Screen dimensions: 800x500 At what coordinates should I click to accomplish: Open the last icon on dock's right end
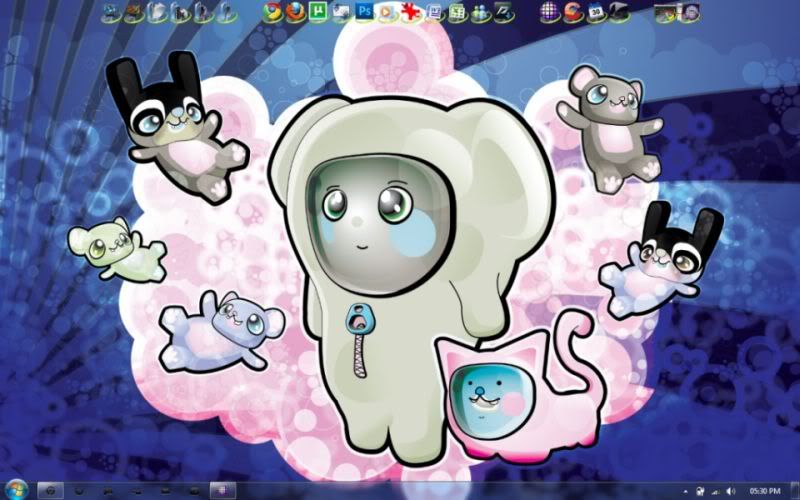[x=689, y=12]
